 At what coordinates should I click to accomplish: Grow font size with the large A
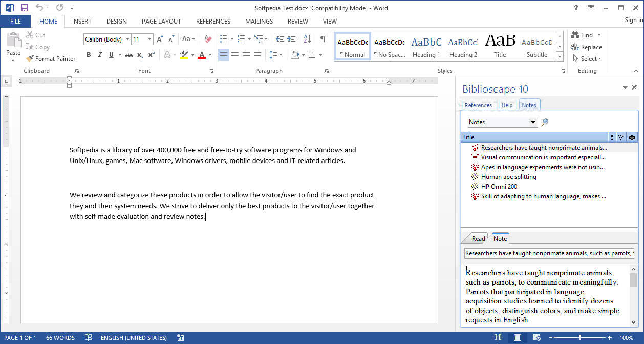[160, 39]
